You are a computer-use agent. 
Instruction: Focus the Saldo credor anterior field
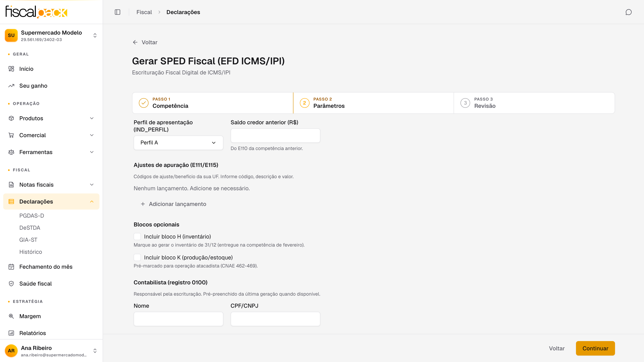[275, 135]
